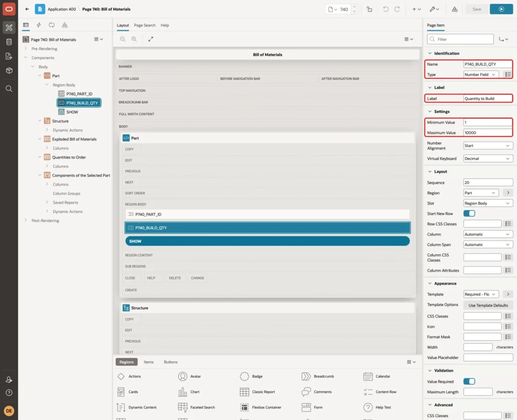This screenshot has width=517, height=420.
Task: Click the Maximum Value field
Action: (487, 133)
